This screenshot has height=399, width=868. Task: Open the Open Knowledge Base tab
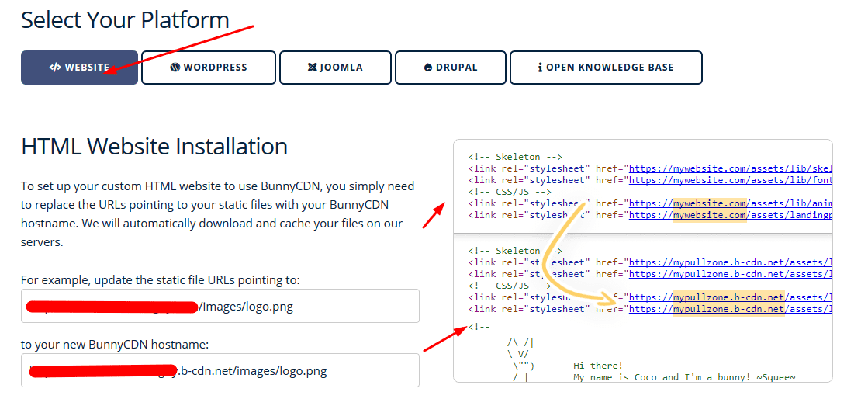606,68
